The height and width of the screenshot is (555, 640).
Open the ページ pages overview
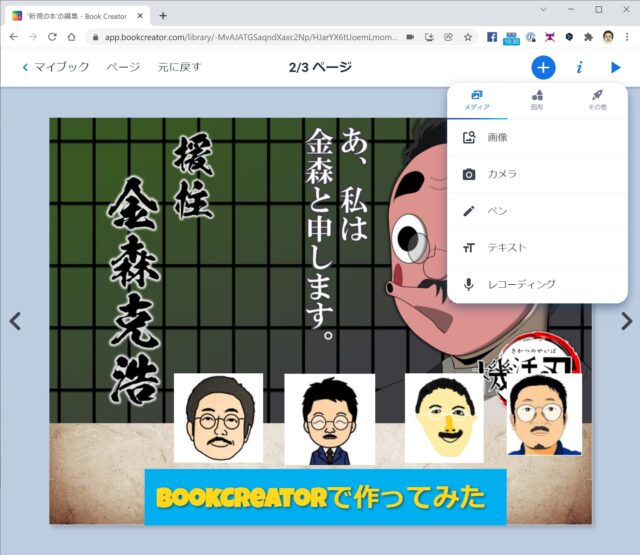pos(123,67)
